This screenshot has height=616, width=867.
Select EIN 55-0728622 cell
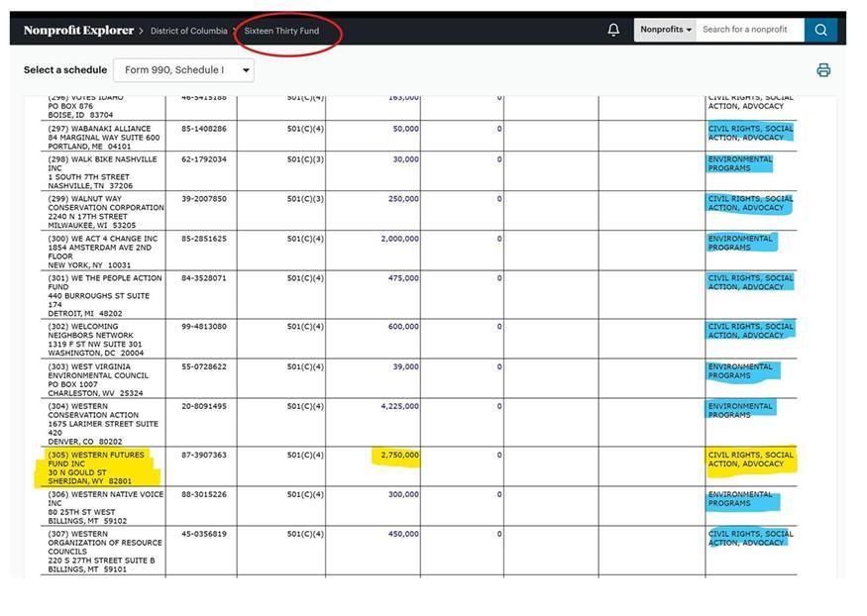pyautogui.click(x=203, y=366)
